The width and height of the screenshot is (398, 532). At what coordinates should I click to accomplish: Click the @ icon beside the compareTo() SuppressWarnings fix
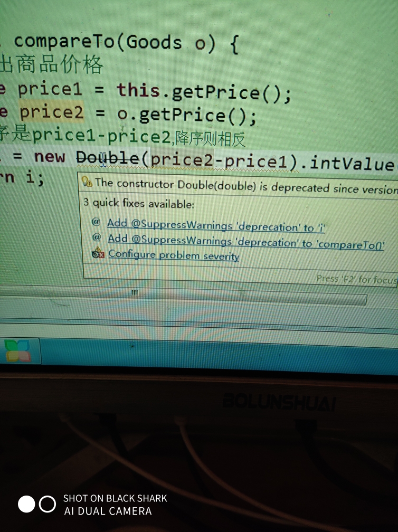tap(97, 237)
